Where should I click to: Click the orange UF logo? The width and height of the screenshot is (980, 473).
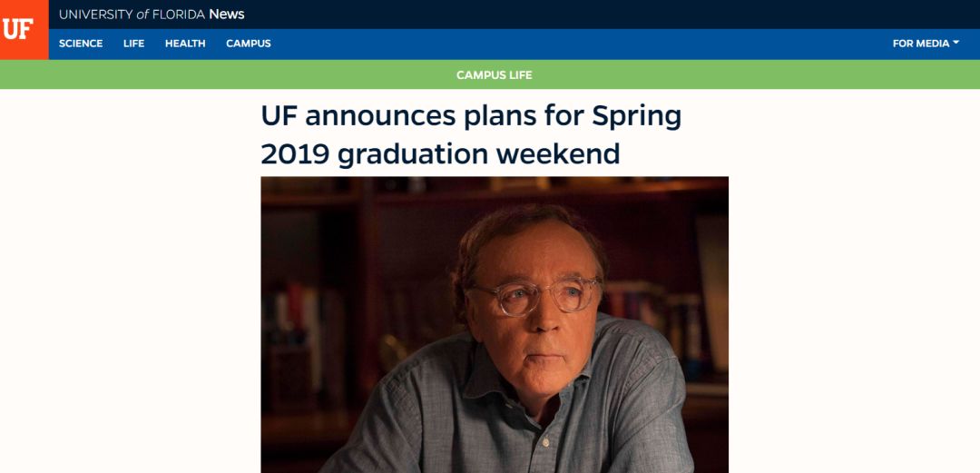pos(24,29)
